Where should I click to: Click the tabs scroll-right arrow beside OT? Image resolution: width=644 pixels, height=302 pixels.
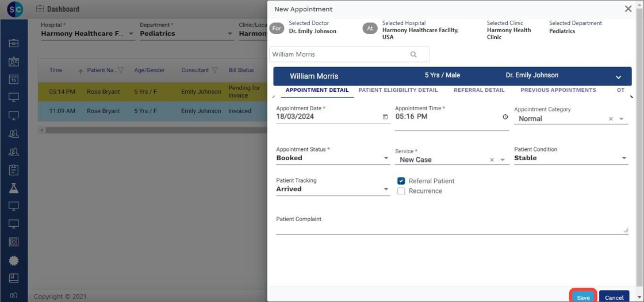pyautogui.click(x=632, y=97)
